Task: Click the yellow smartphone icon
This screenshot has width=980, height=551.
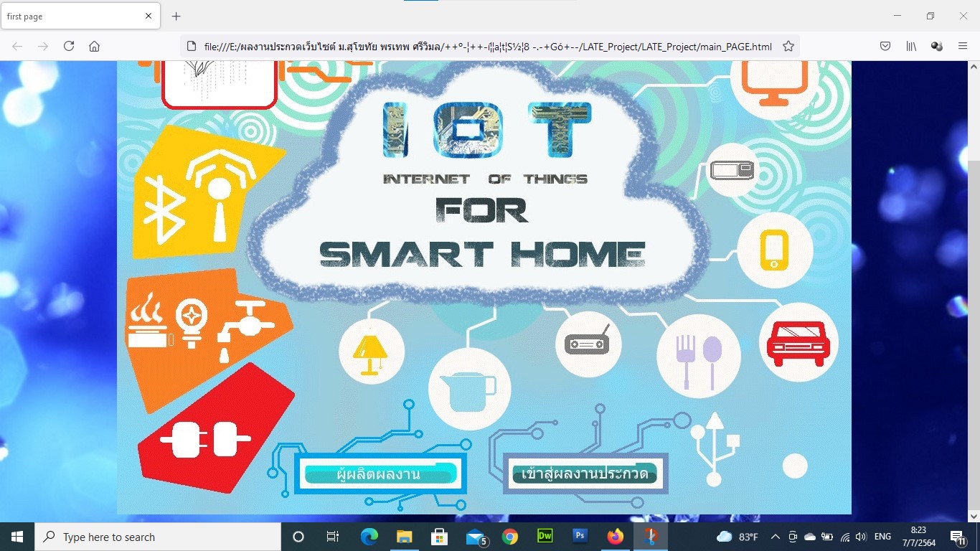Action: [x=775, y=250]
